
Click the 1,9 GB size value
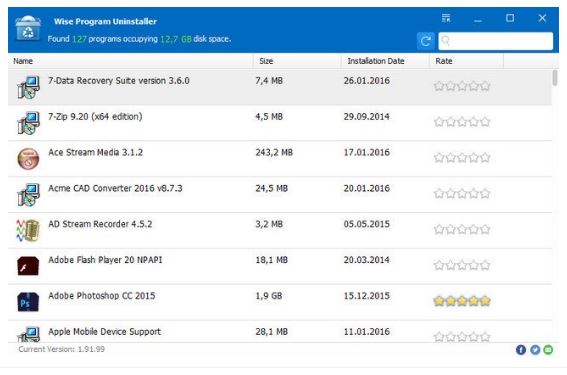269,296
